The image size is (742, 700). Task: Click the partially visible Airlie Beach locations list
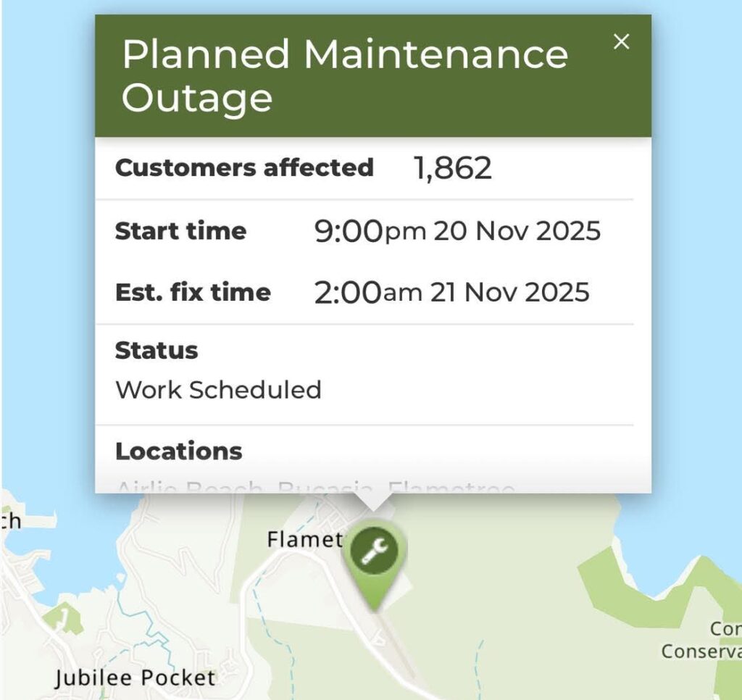[x=315, y=486]
